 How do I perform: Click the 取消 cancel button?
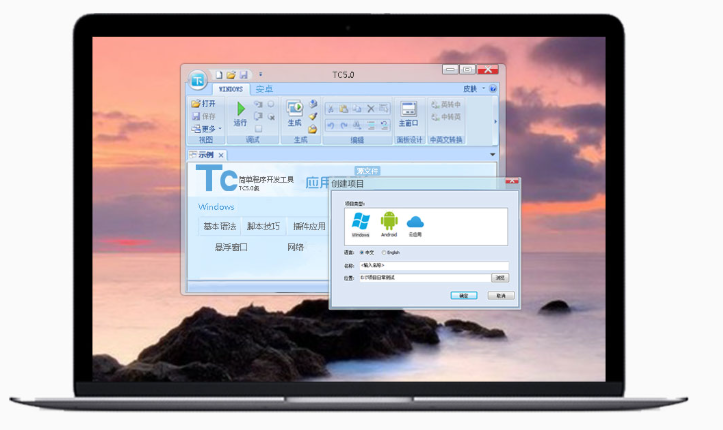(x=501, y=296)
